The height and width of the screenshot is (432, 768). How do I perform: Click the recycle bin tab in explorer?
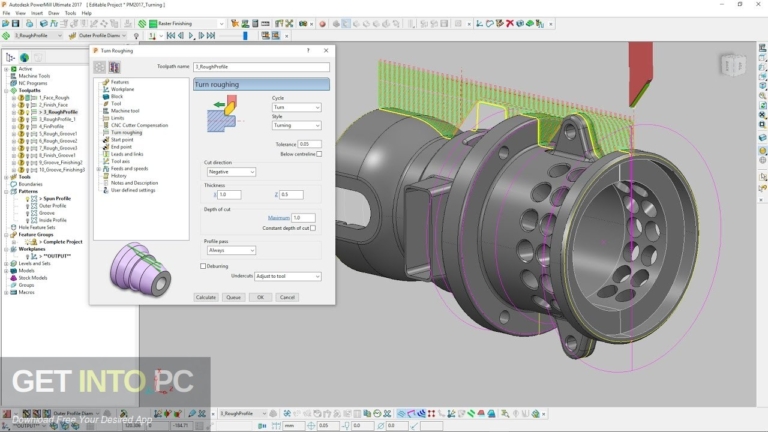(x=38, y=57)
